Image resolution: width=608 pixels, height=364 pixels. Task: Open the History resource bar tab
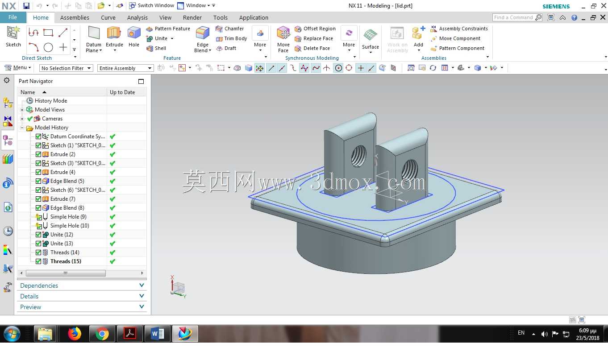[8, 231]
